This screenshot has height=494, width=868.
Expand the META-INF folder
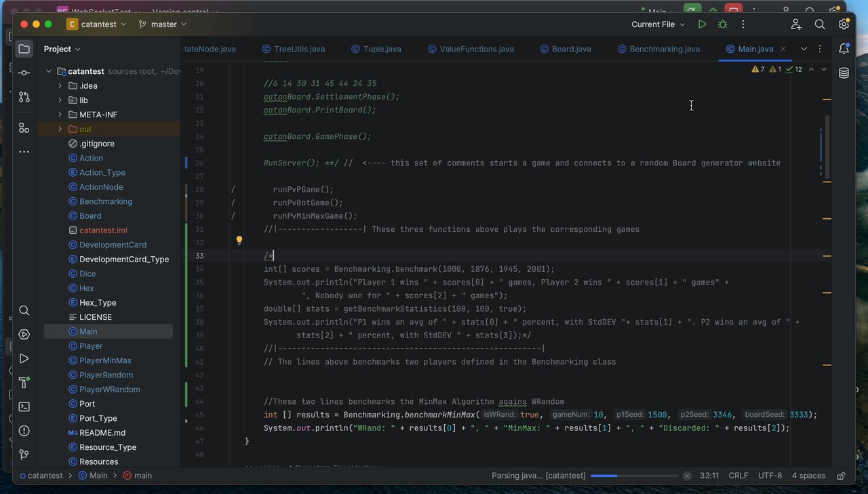pyautogui.click(x=60, y=115)
